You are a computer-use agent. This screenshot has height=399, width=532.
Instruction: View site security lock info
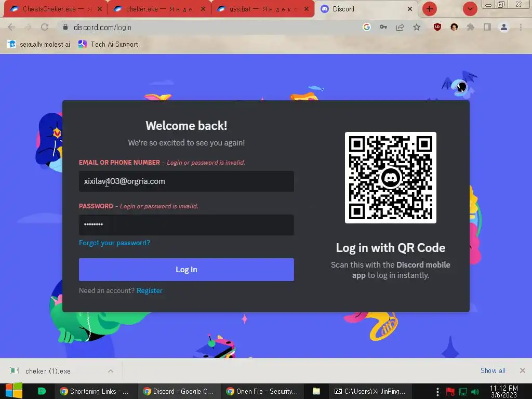[x=65, y=27]
